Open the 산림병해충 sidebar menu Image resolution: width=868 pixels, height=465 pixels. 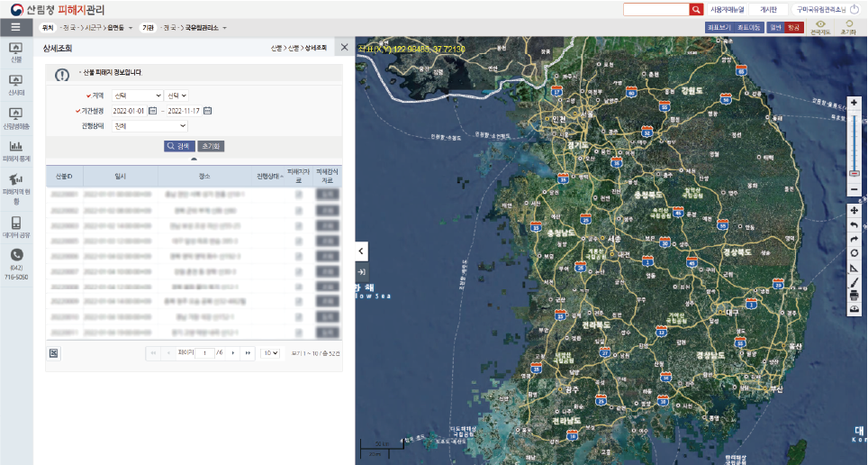point(16,119)
